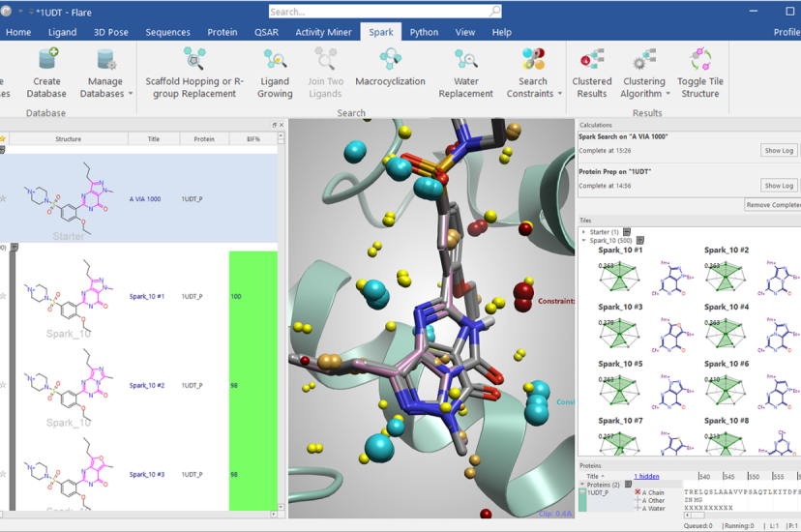This screenshot has width=801, height=532.
Task: Start Scaffold Hopping or R-group Replacement
Action: tap(194, 73)
